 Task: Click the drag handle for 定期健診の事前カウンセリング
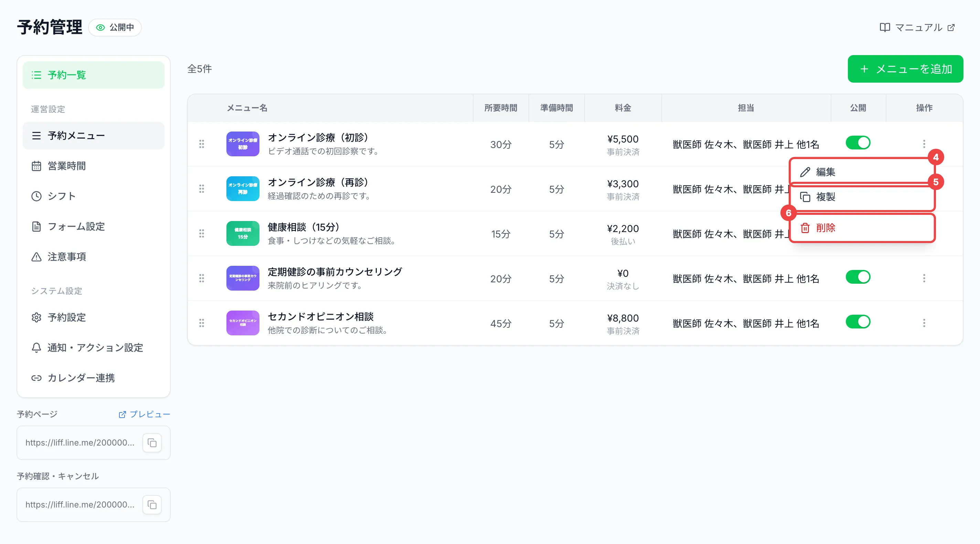click(202, 278)
